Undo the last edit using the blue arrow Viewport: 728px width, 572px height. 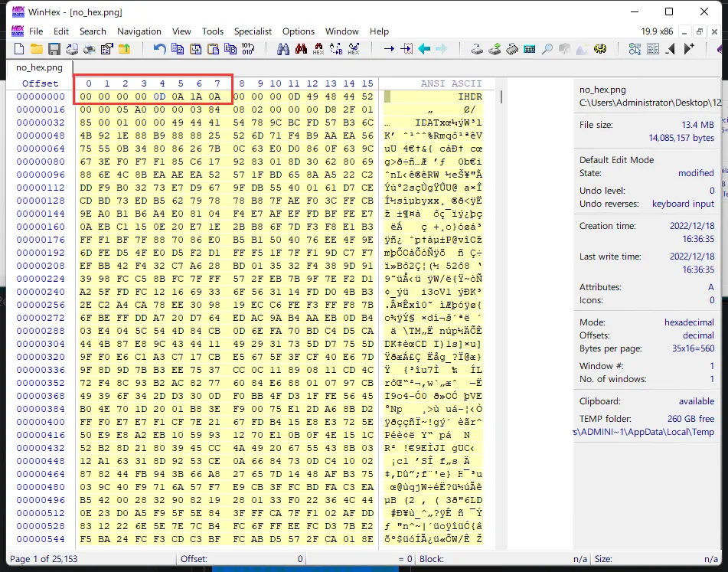coord(159,49)
